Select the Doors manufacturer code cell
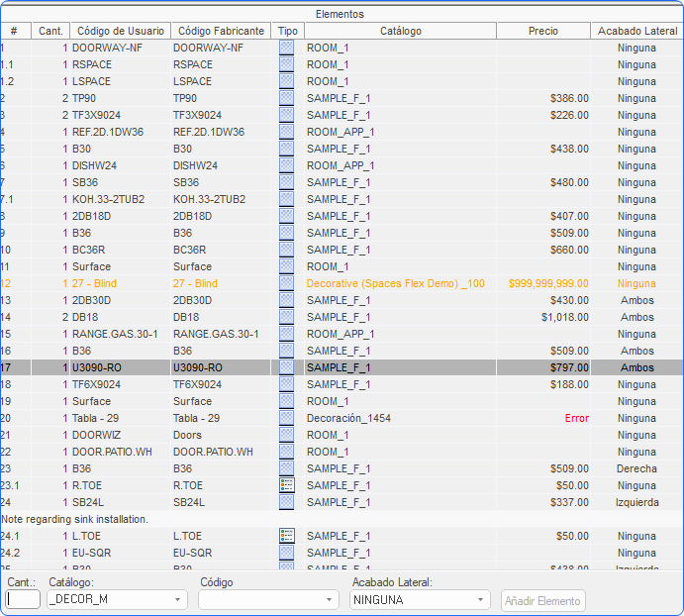 (x=187, y=435)
